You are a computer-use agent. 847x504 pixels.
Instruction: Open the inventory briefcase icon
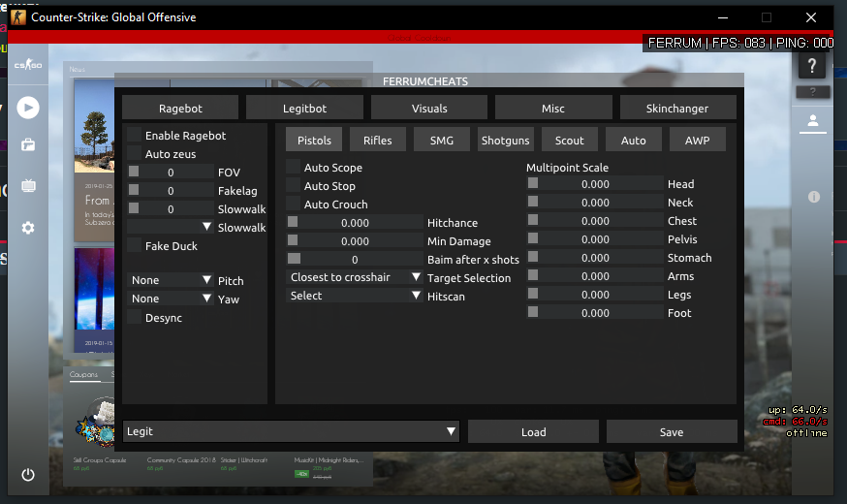coord(28,145)
